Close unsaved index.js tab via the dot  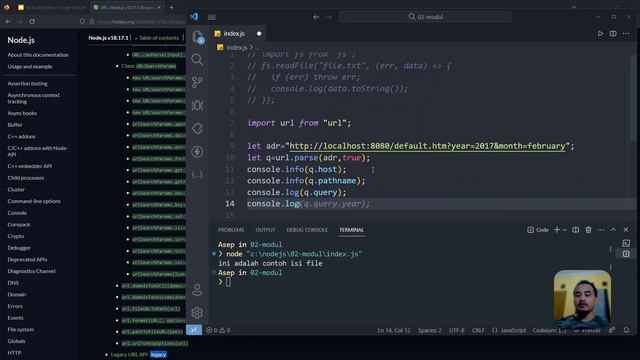259,33
